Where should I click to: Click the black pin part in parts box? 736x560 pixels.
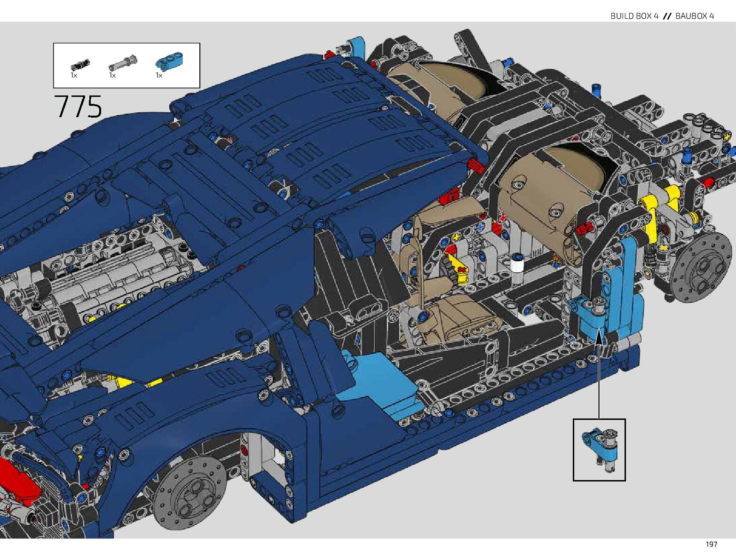(x=80, y=64)
